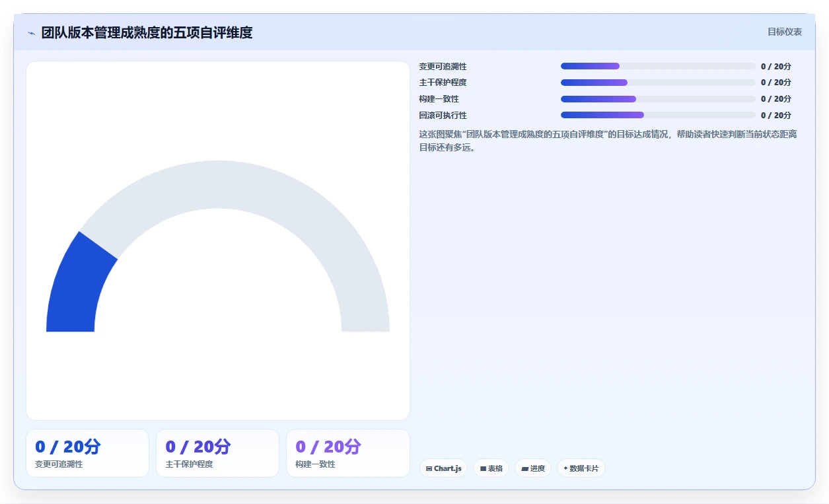The height and width of the screenshot is (504, 829).
Task: Select the 数据卡片 tag label
Action: coord(584,468)
